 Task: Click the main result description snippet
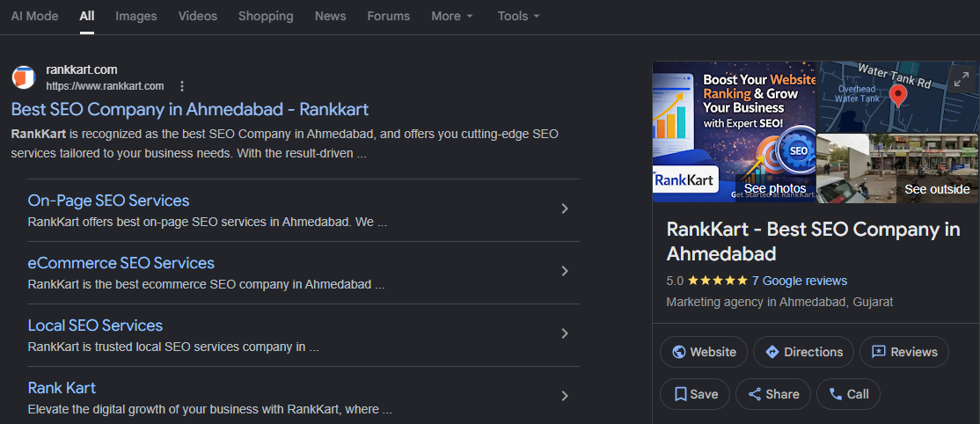285,143
